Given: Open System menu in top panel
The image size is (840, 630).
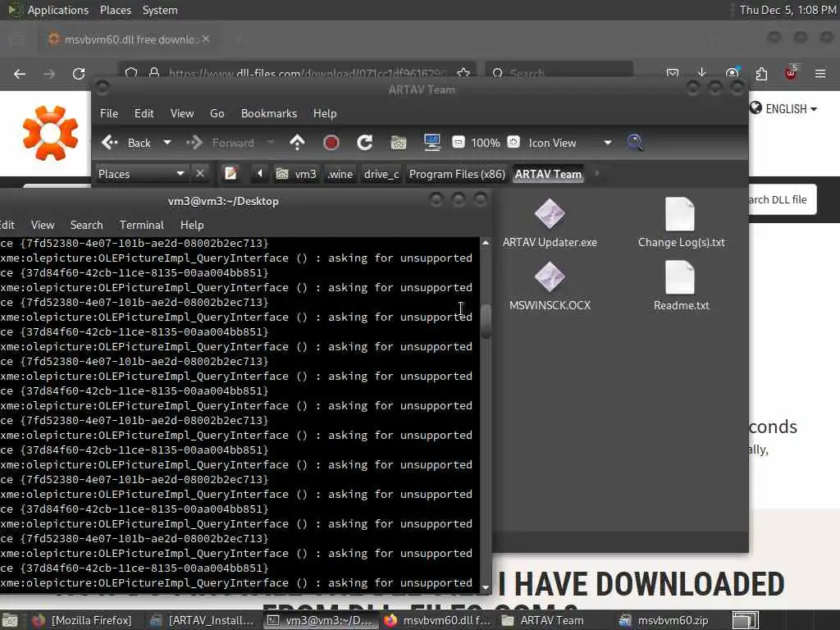Looking at the screenshot, I should [x=160, y=10].
